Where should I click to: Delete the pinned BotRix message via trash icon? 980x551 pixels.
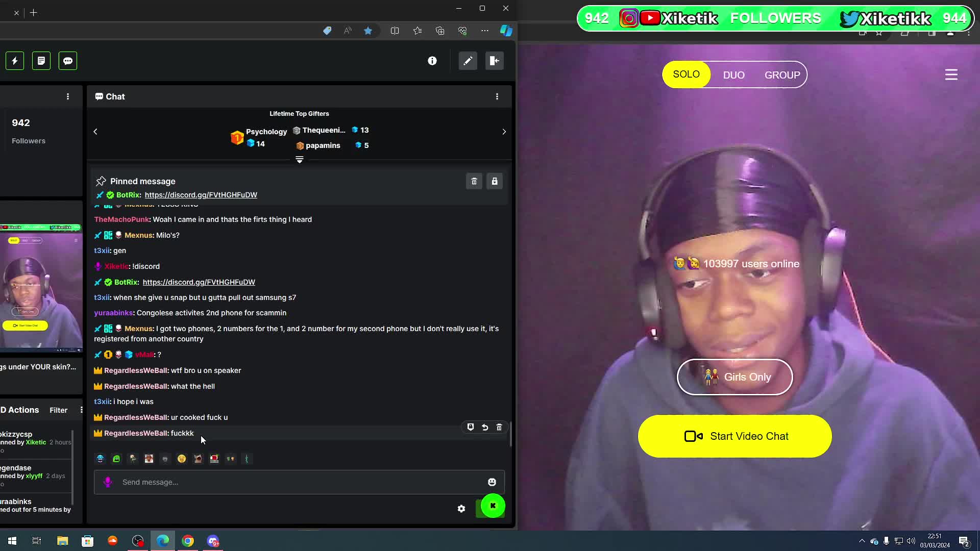pos(474,181)
